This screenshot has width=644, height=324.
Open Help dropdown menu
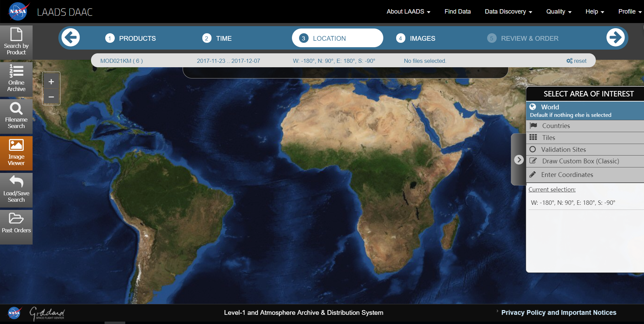tap(595, 12)
